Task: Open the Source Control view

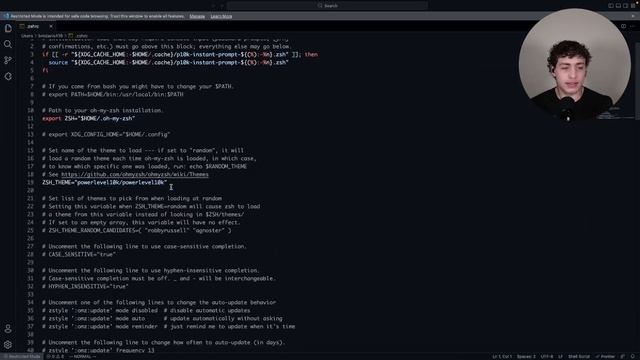Action: coord(8,60)
